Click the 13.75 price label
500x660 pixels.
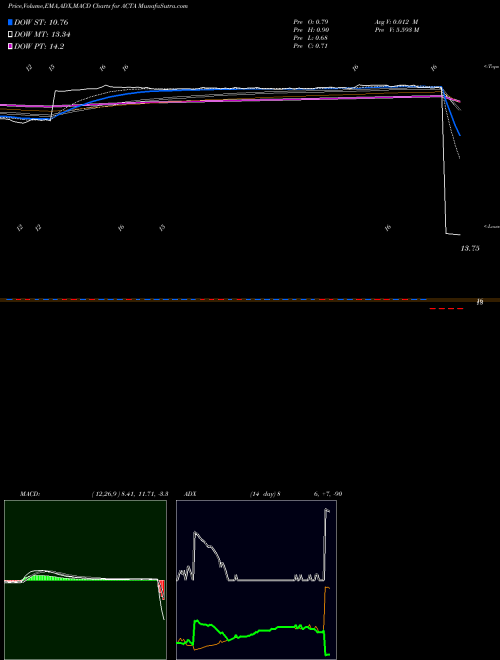coord(470,248)
